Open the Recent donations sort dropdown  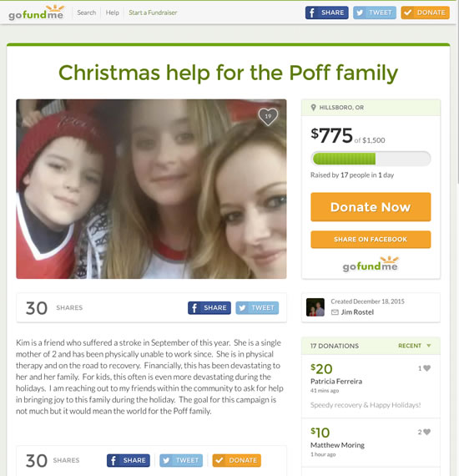415,346
